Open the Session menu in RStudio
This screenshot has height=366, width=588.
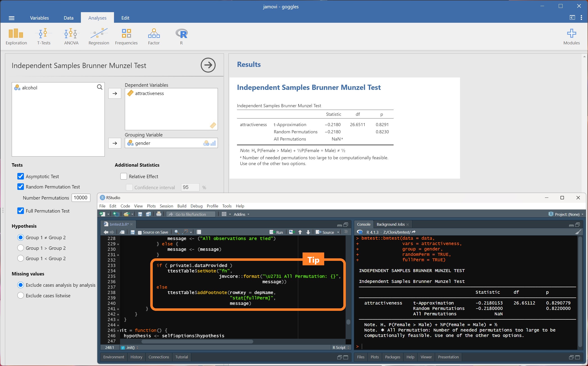click(166, 206)
